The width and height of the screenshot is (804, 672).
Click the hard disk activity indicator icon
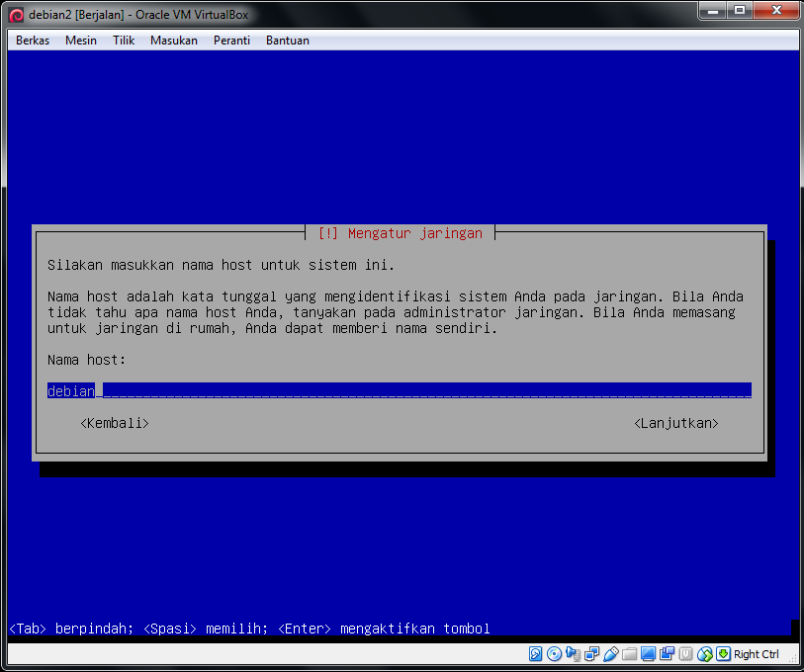click(535, 653)
